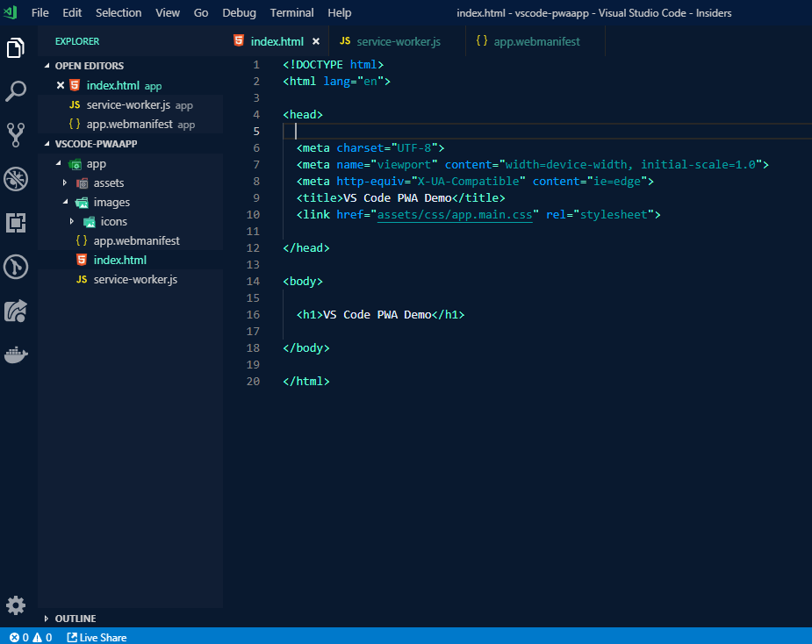Open the Selection menu

tap(119, 13)
